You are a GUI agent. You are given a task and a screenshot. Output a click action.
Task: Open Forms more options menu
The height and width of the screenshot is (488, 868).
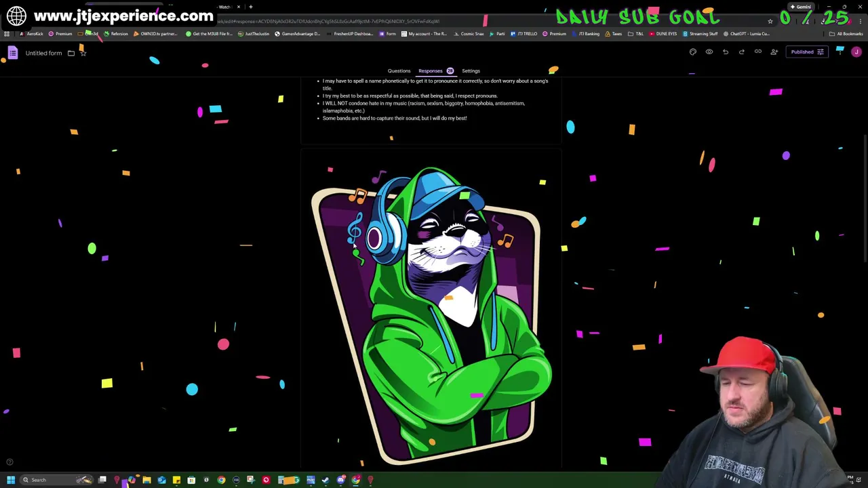click(840, 52)
